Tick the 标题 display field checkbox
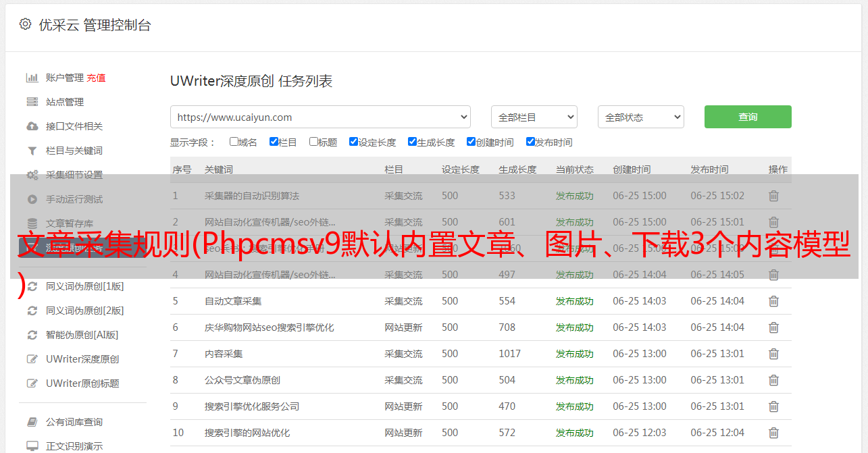The height and width of the screenshot is (453, 868). coord(313,142)
